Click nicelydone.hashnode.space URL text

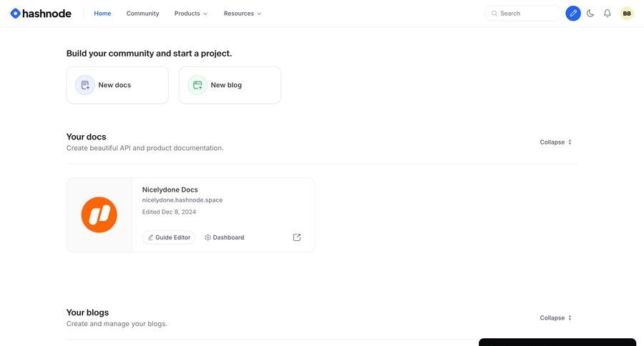point(182,200)
